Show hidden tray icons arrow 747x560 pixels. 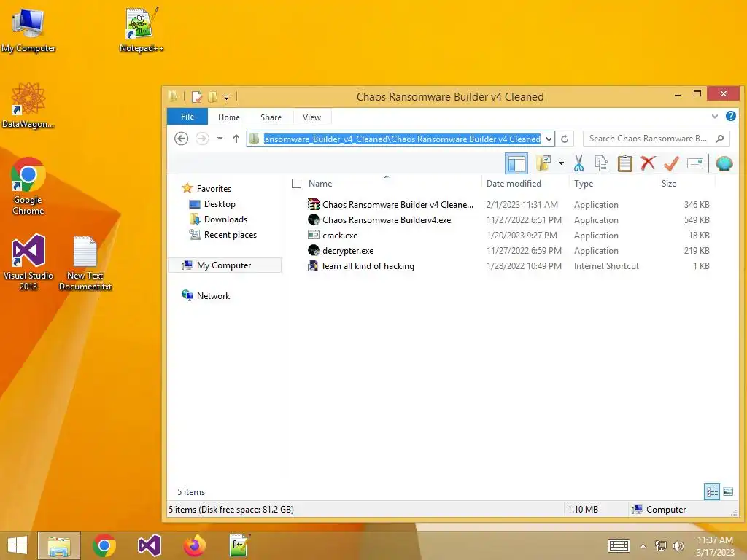coord(643,546)
